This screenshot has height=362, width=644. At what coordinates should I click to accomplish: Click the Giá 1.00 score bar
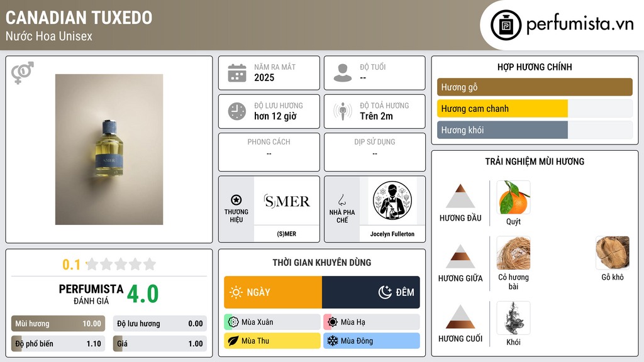160,344
